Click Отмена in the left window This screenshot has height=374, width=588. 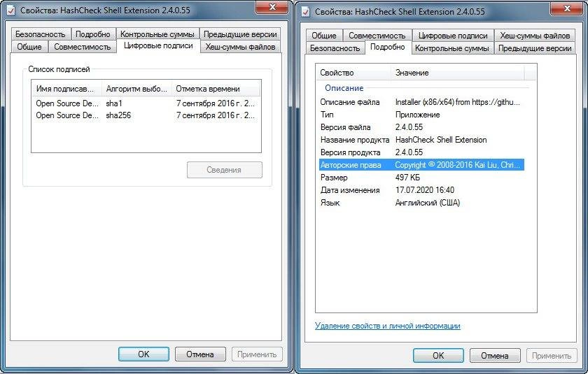pyautogui.click(x=200, y=354)
